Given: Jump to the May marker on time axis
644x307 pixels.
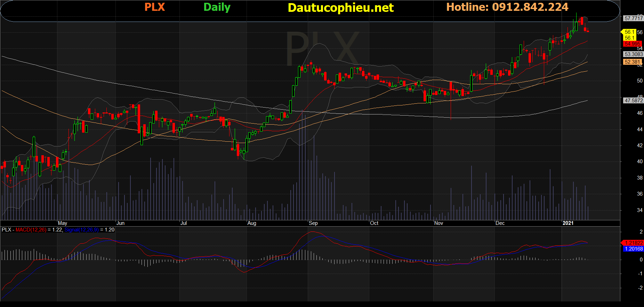Looking at the screenshot, I should point(63,223).
